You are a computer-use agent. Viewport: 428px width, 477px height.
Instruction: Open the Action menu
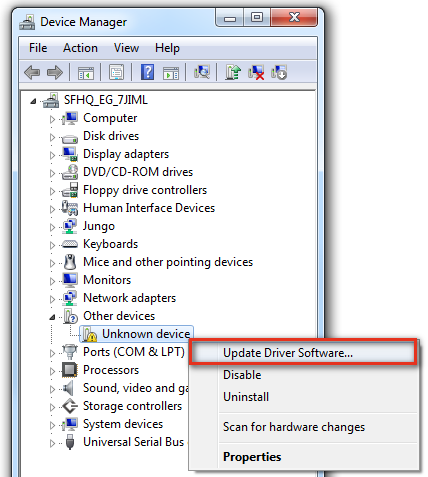[x=80, y=48]
